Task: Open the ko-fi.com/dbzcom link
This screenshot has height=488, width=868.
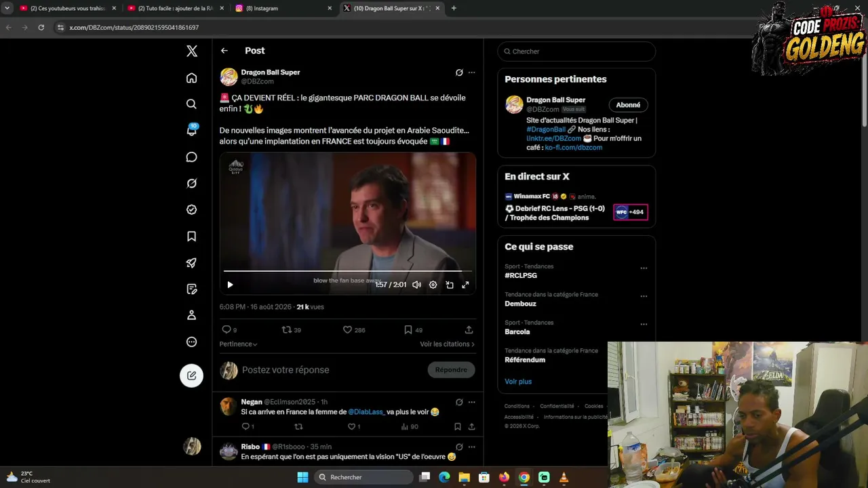Action: point(574,148)
